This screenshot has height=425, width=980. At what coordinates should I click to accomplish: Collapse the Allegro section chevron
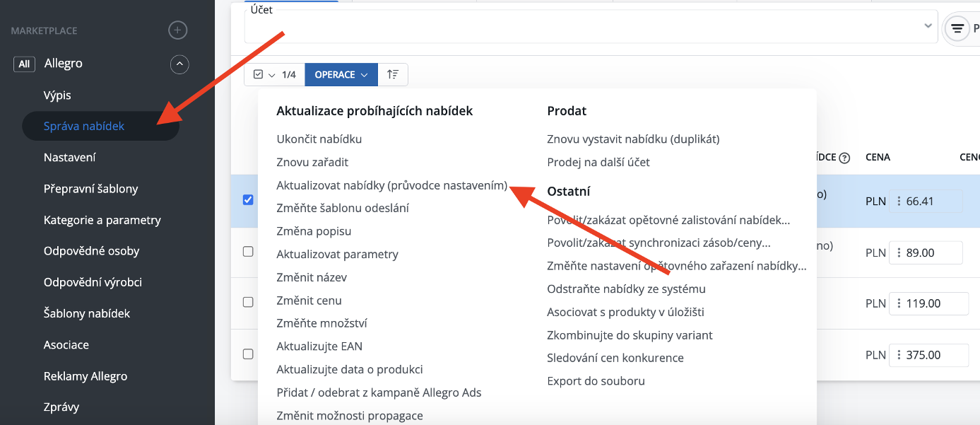coord(179,64)
